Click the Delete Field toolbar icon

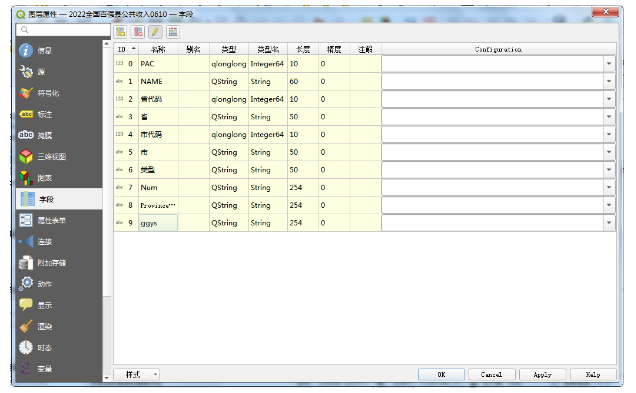[138, 32]
